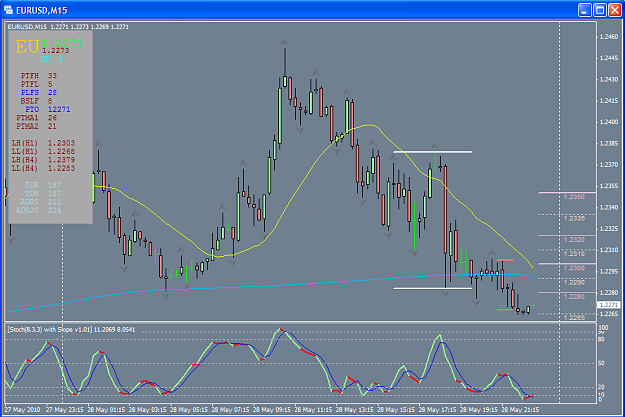Click the '27 May 23:15' time label

tap(65, 409)
